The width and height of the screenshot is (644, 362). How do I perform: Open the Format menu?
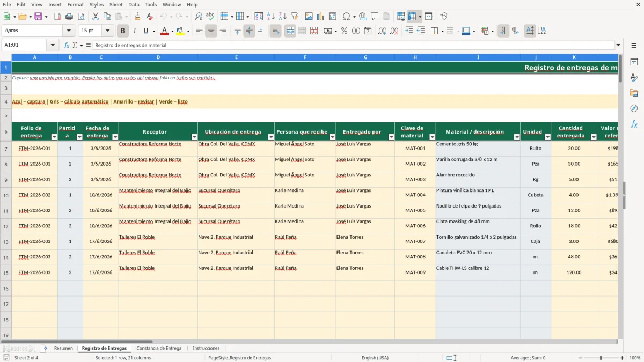(x=75, y=4)
